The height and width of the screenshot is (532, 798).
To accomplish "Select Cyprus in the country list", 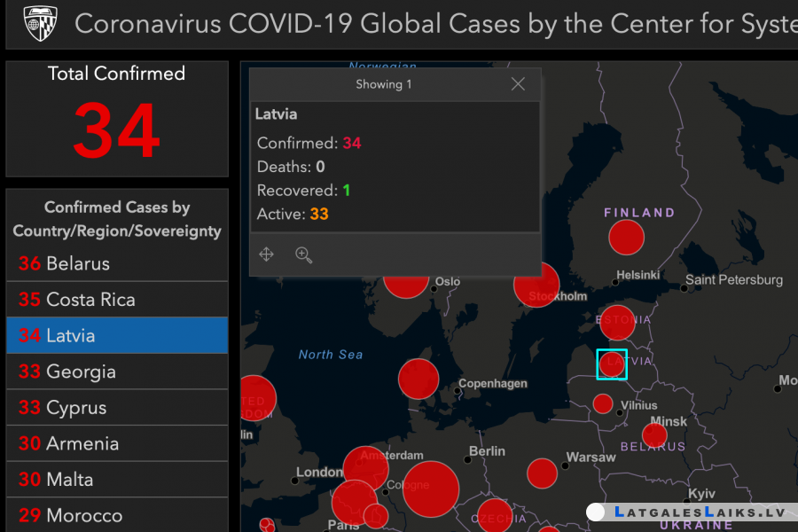I will 117,407.
